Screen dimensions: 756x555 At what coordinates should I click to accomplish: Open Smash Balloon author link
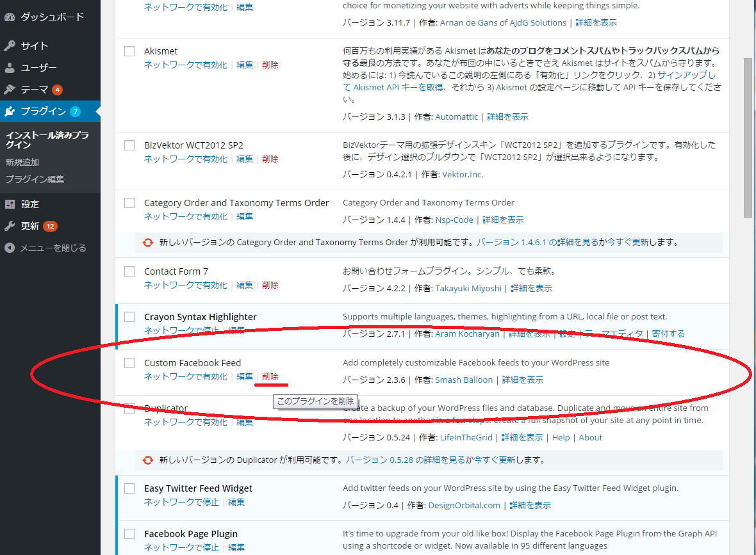pos(464,380)
